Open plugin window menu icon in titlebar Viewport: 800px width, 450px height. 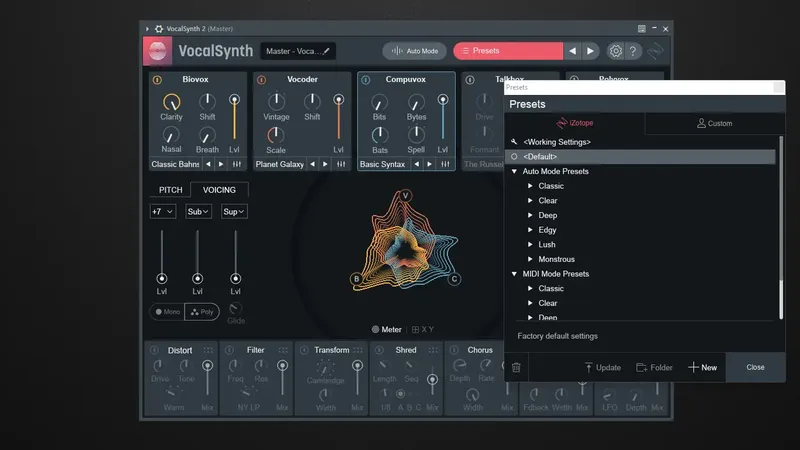point(641,29)
